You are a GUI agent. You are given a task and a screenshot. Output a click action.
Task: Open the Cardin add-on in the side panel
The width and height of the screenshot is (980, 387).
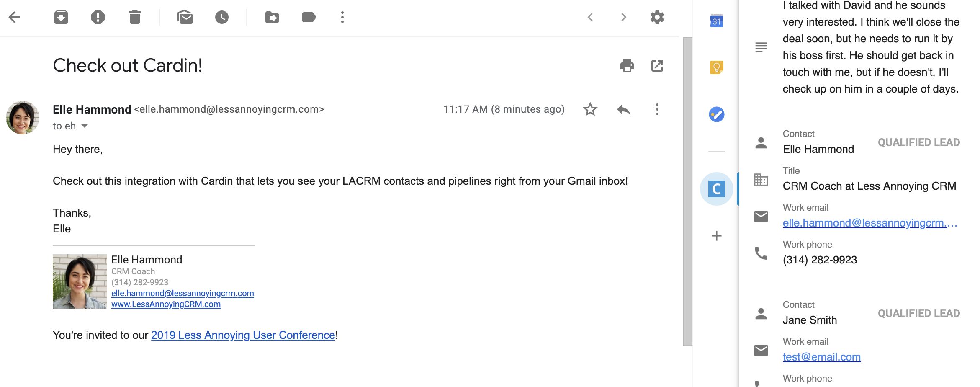click(x=717, y=189)
